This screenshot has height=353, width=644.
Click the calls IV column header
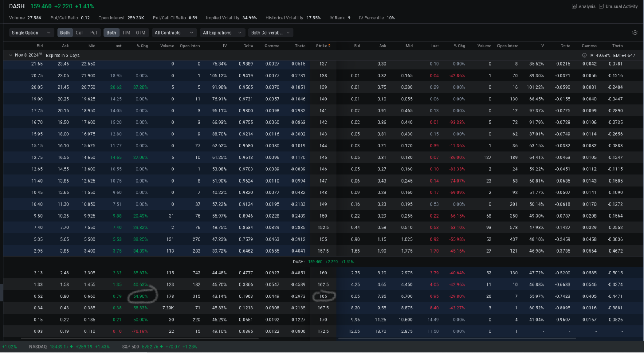pos(225,46)
